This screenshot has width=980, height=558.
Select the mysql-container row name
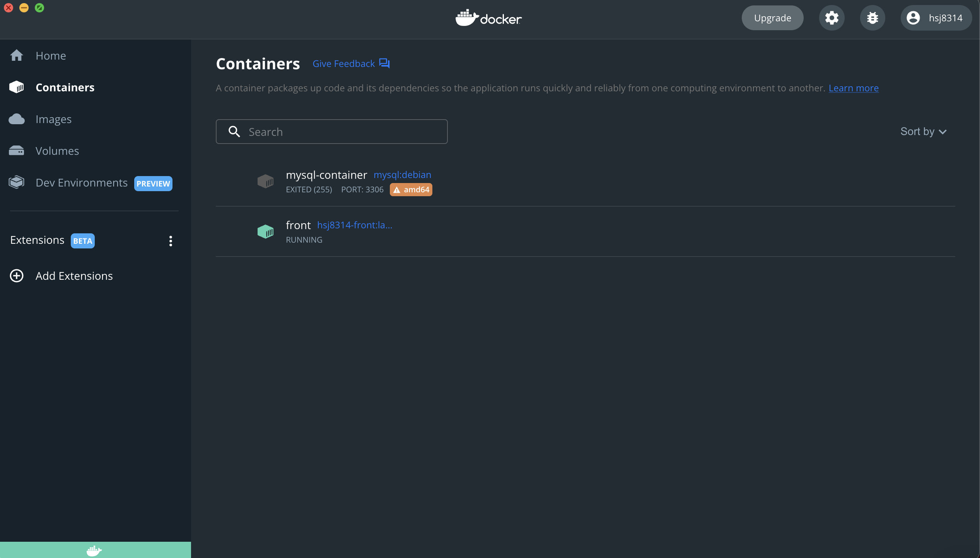point(326,175)
